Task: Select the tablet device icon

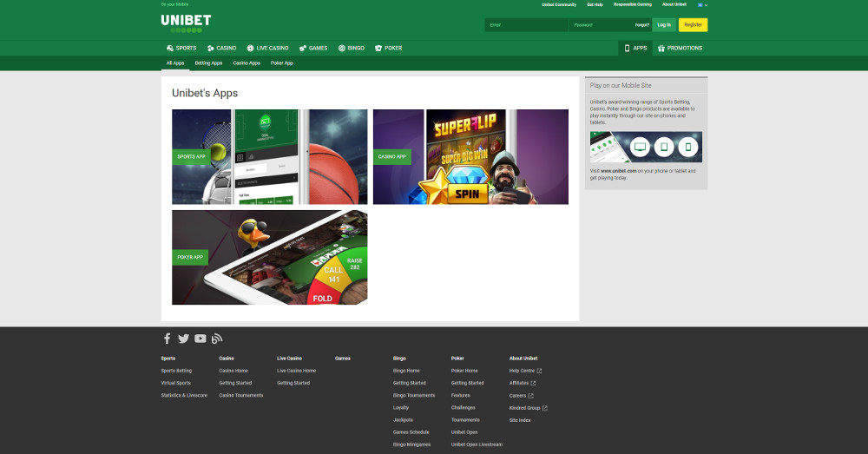Action: pos(664,147)
